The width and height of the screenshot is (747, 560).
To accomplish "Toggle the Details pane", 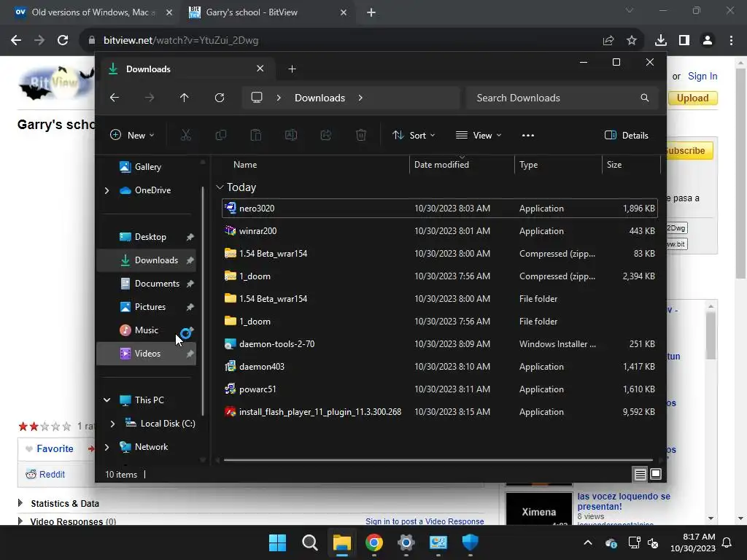I will pyautogui.click(x=626, y=135).
